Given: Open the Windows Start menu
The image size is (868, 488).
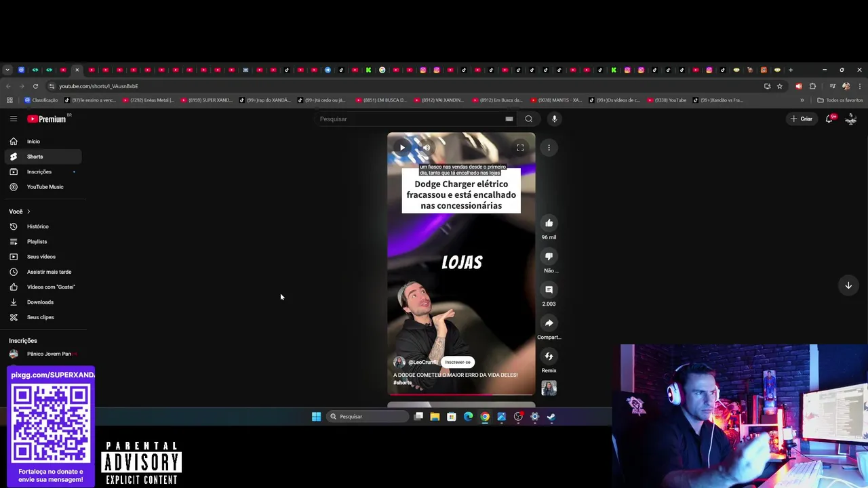Looking at the screenshot, I should pyautogui.click(x=316, y=416).
